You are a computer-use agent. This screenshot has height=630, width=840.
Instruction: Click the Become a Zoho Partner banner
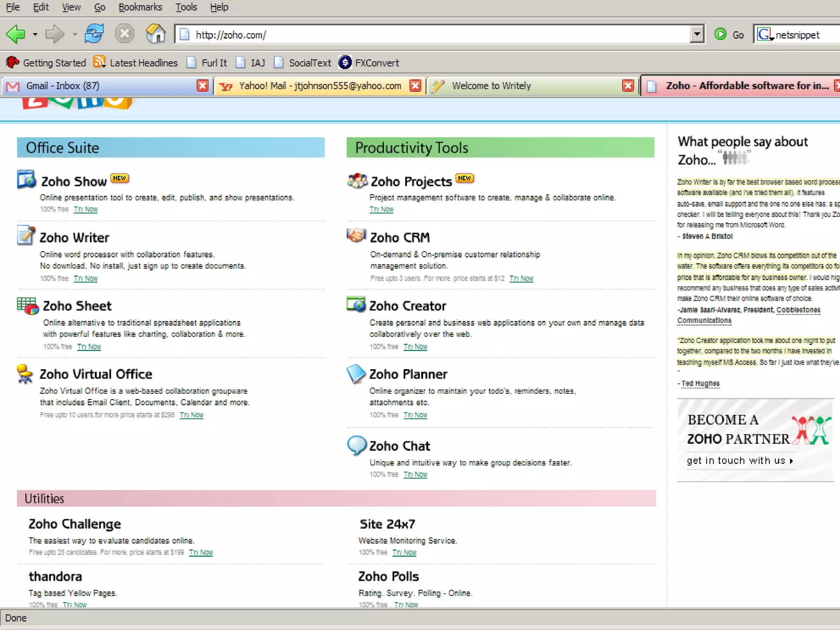(755, 440)
